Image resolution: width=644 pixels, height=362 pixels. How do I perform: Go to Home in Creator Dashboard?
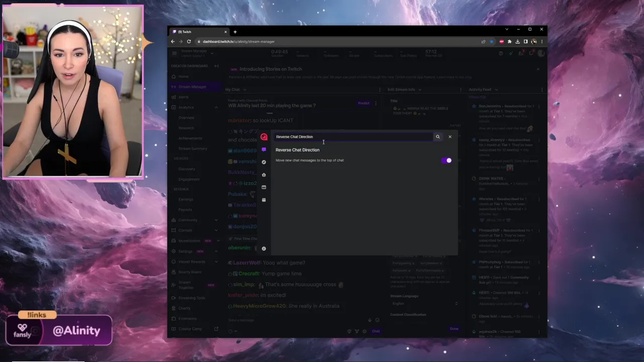(196, 76)
